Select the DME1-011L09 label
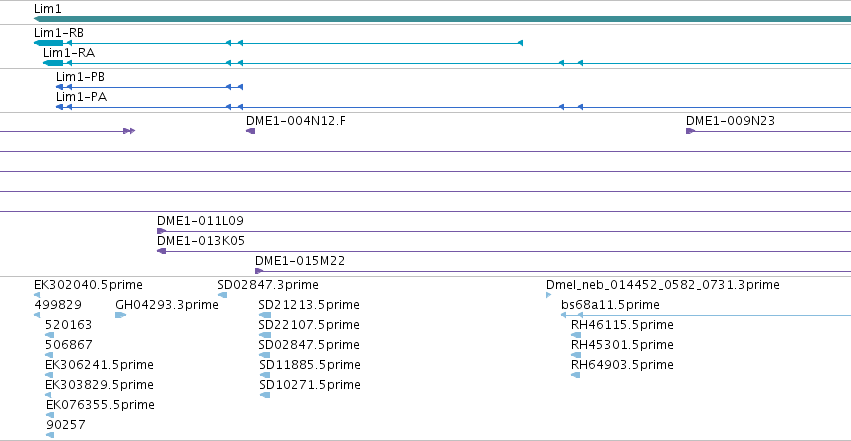The image size is (851, 441). [x=200, y=221]
